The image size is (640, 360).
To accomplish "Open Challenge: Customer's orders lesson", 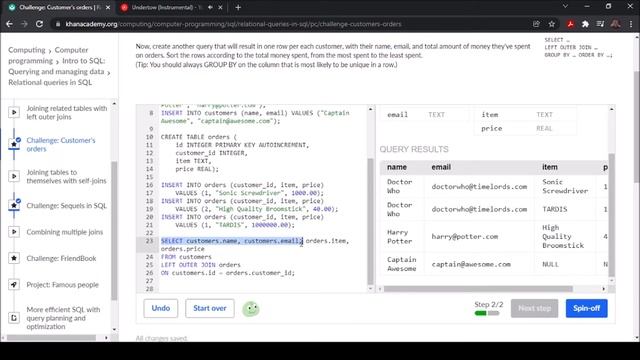I will tap(61, 144).
